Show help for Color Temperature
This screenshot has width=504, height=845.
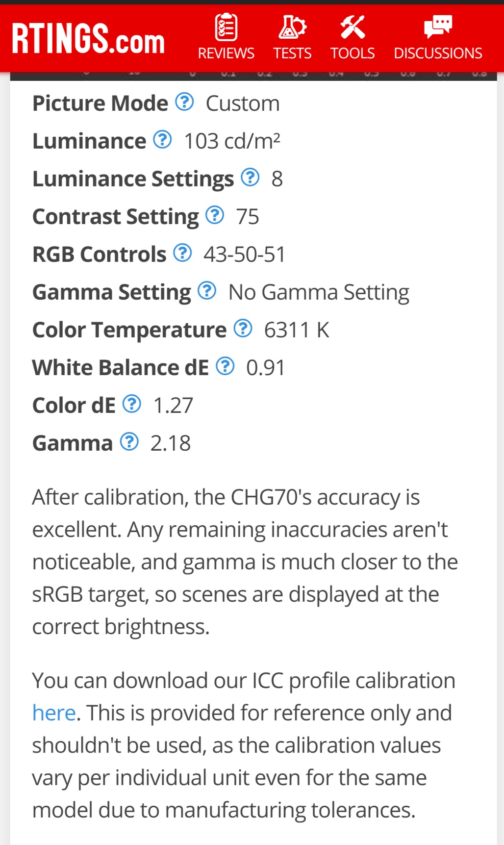(243, 329)
